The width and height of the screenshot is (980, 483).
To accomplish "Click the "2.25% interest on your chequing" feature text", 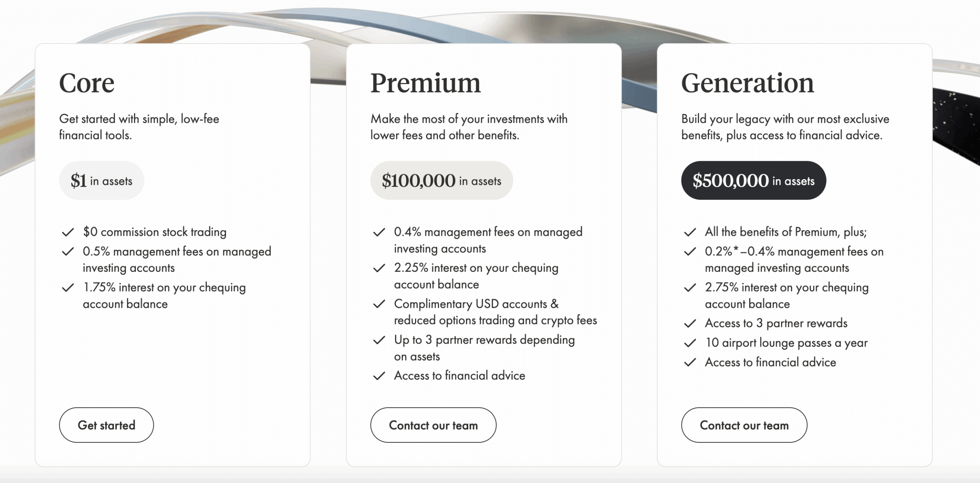I will pyautogui.click(x=476, y=268).
